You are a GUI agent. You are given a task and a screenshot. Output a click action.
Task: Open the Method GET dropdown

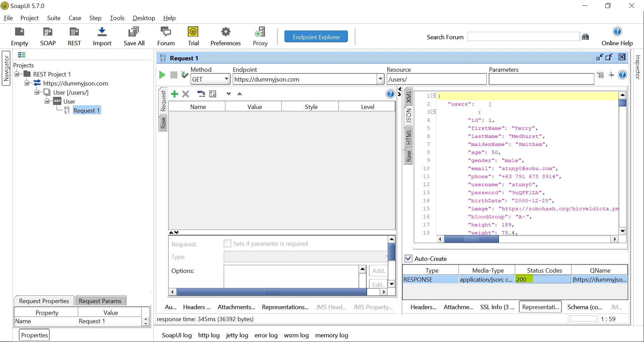click(x=226, y=79)
